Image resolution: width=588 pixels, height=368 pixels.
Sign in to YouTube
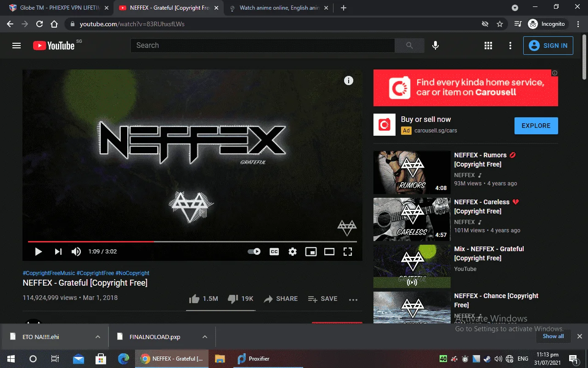[x=548, y=46]
